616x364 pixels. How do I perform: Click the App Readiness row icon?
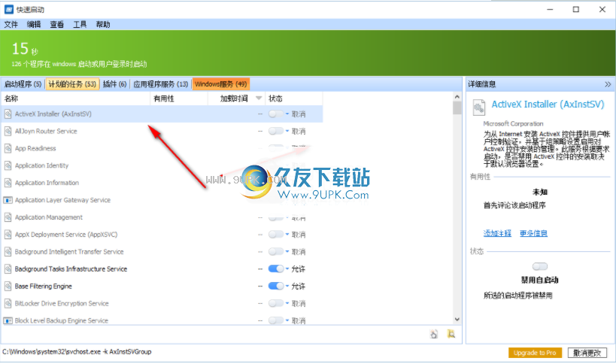click(8, 148)
